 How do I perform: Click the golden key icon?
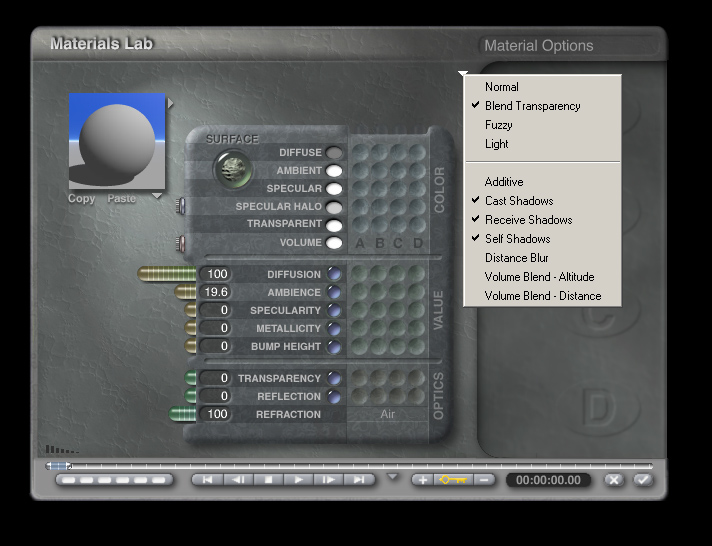pyautogui.click(x=453, y=480)
